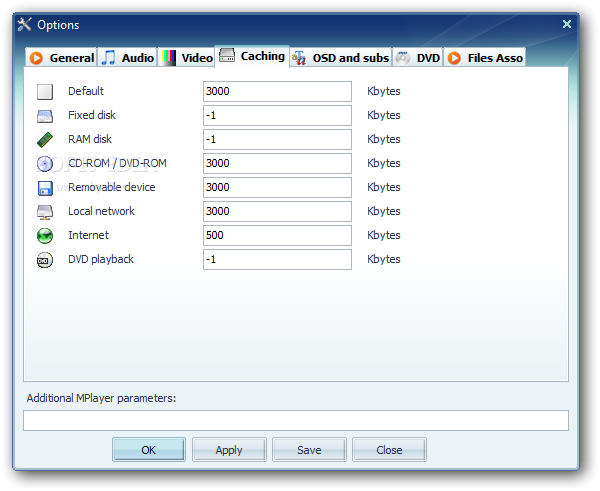Click the disc icon on DVD tab
Viewport: 600px width, 491px height.
coord(403,58)
